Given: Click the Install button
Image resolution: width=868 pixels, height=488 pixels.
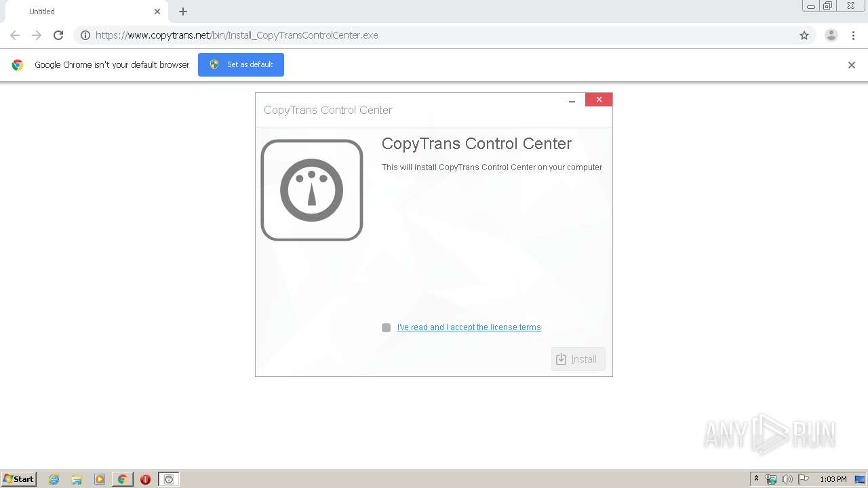Looking at the screenshot, I should tap(578, 359).
